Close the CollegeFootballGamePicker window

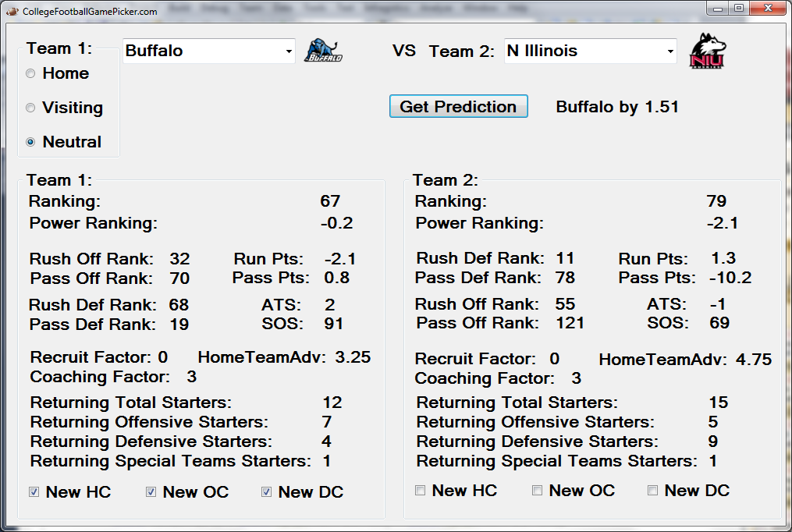pyautogui.click(x=768, y=8)
